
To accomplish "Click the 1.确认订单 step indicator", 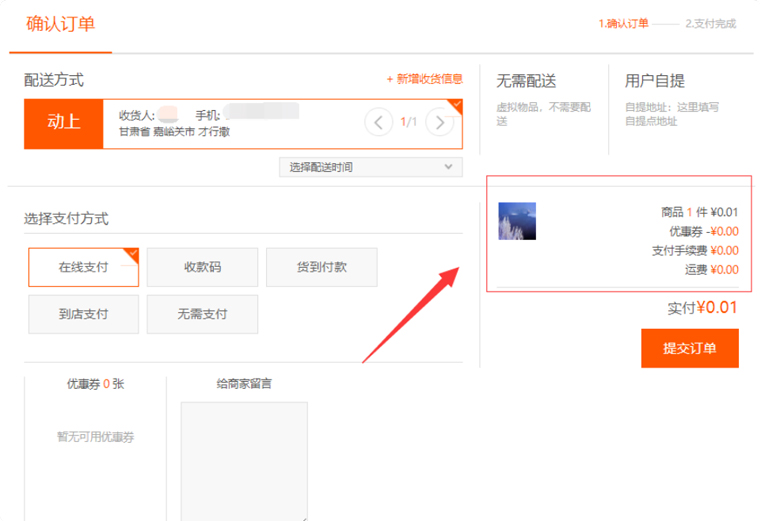I will (623, 24).
